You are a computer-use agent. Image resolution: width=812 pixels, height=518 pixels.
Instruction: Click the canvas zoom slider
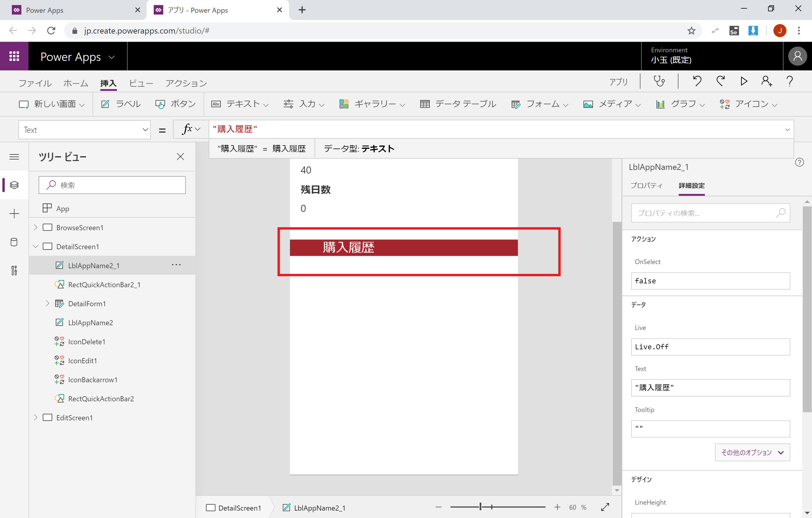coord(497,507)
